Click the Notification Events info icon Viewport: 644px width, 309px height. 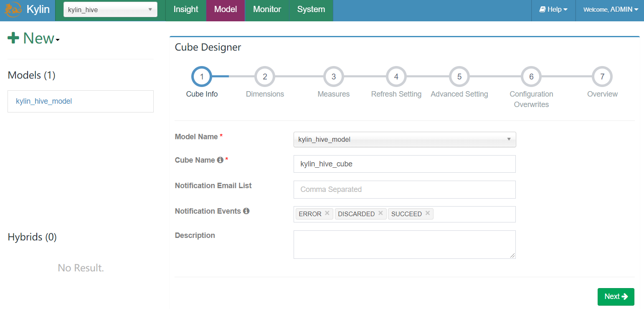(x=246, y=211)
